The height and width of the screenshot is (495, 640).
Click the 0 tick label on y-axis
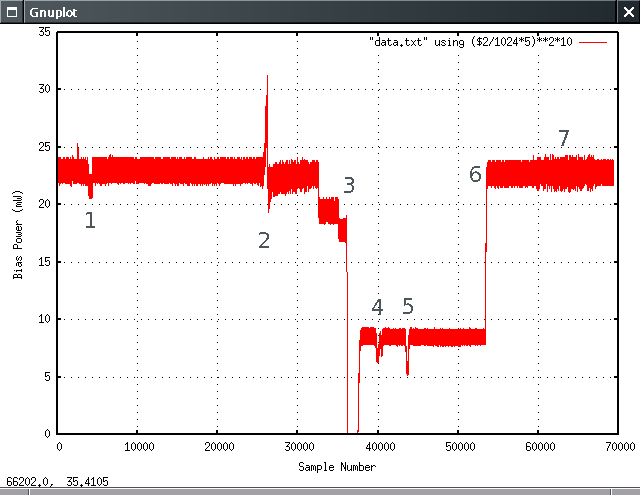point(47,434)
